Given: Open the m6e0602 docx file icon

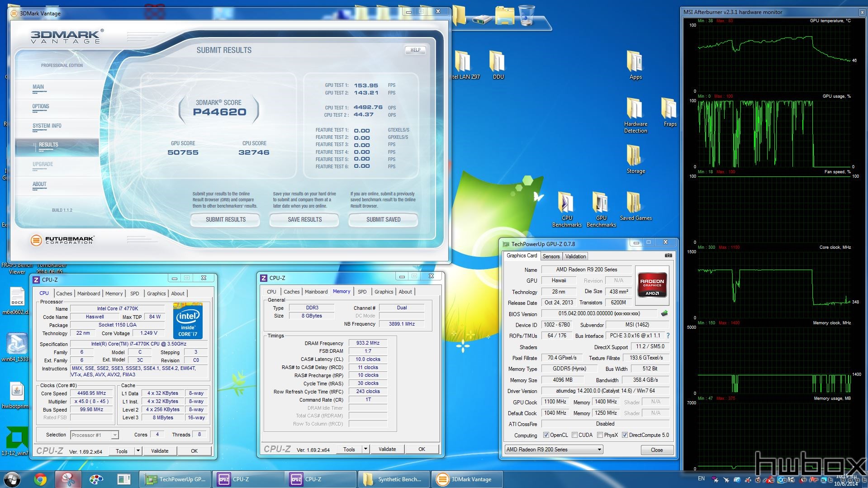Looking at the screenshot, I should pos(16,300).
